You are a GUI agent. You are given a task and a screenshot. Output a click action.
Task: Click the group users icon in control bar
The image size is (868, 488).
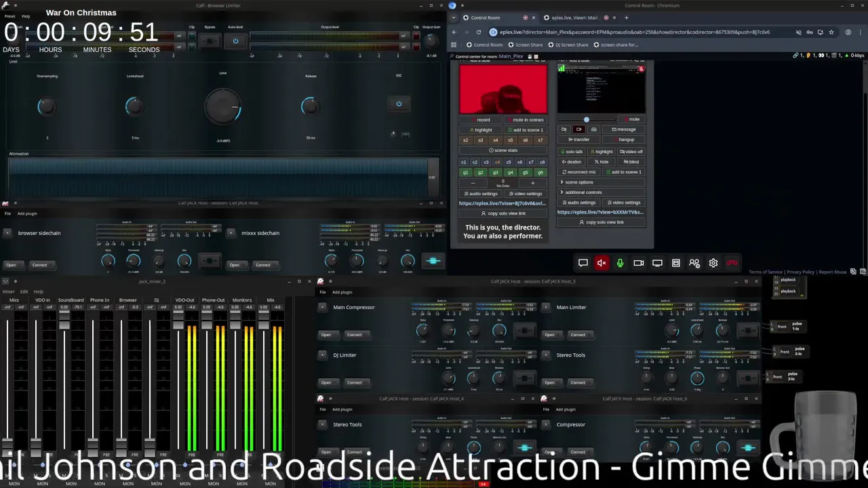point(694,263)
